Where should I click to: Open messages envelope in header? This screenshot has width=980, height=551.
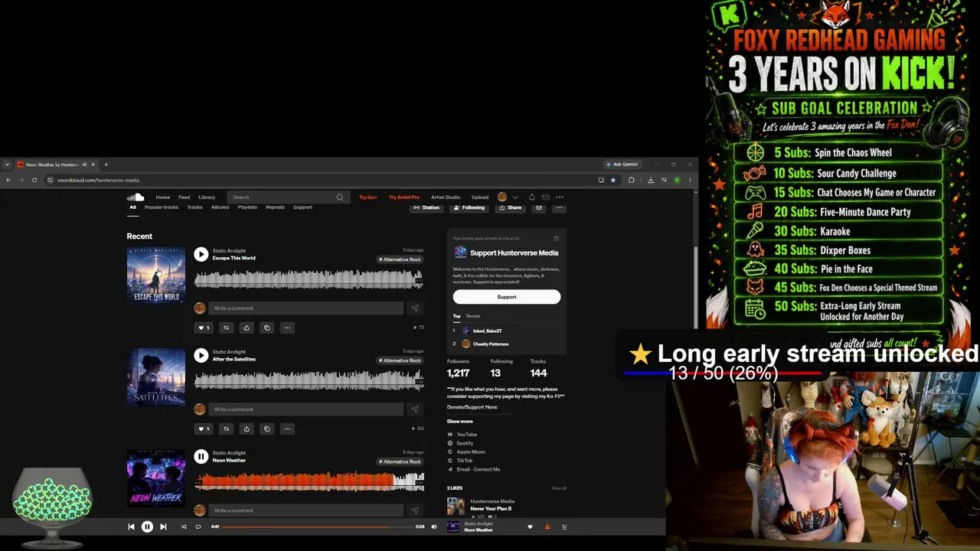pyautogui.click(x=546, y=197)
